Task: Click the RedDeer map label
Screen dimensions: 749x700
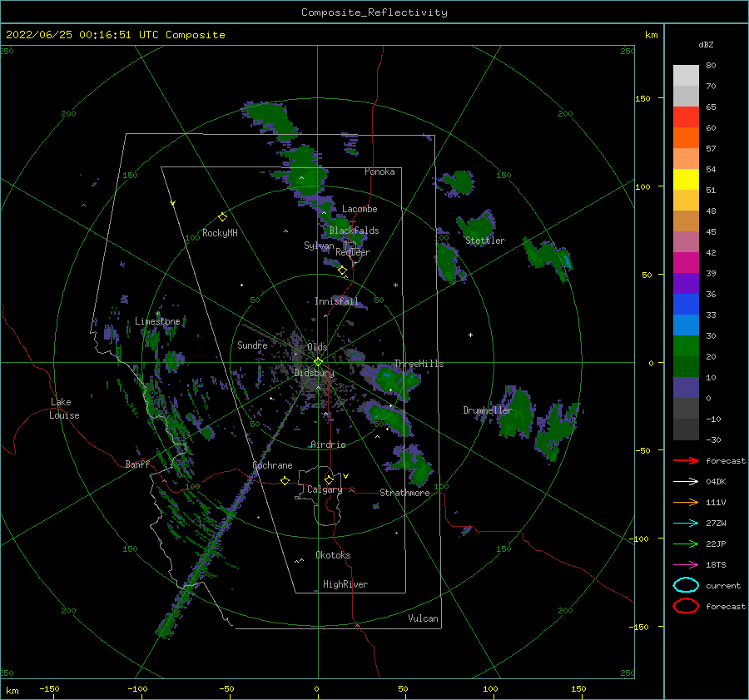Action: [x=353, y=252]
